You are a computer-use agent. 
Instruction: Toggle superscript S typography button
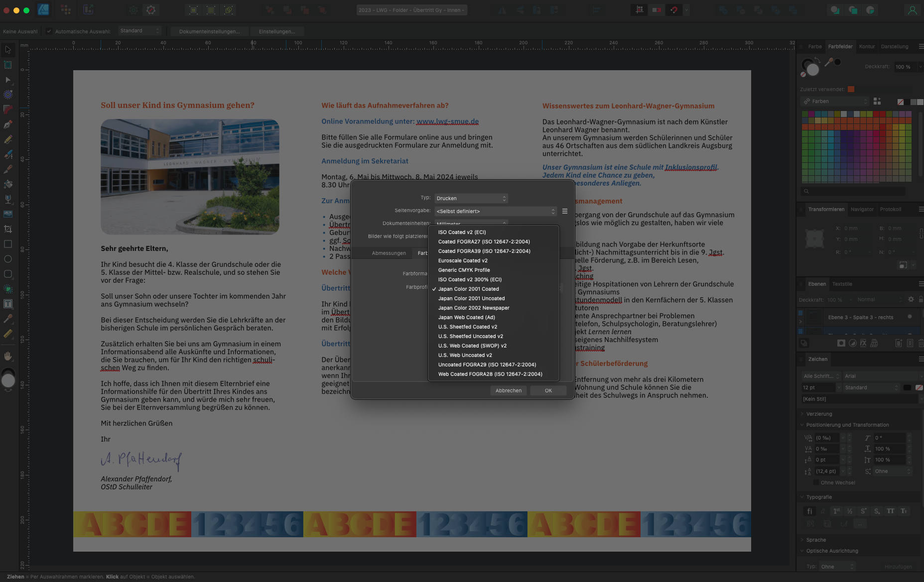[x=863, y=511]
